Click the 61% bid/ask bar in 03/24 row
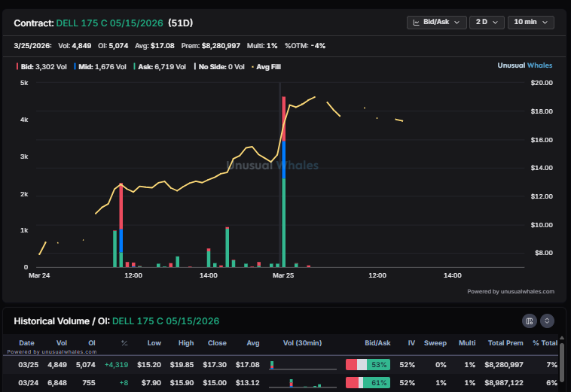The image size is (571, 392). click(x=368, y=382)
